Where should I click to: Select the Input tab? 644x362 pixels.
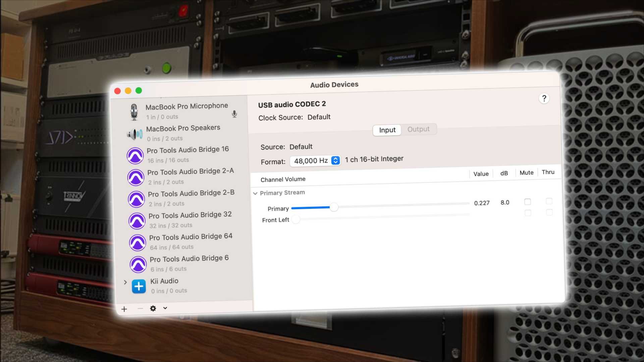point(387,130)
